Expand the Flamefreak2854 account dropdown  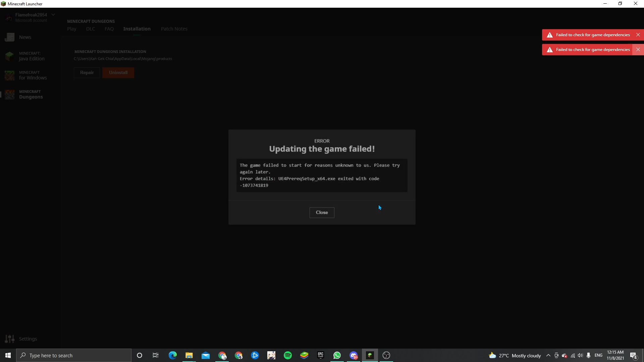pos(53,15)
